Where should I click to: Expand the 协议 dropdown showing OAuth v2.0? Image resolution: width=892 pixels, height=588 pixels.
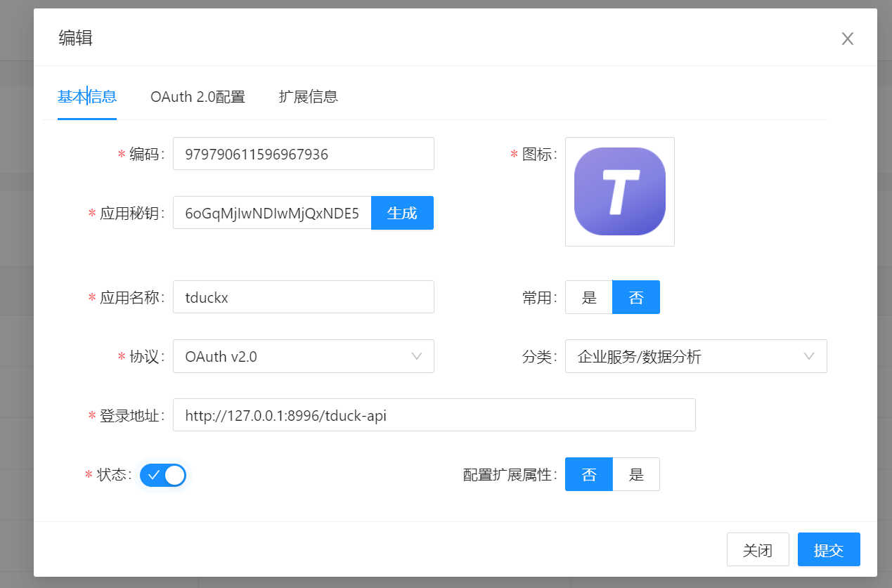(304, 356)
